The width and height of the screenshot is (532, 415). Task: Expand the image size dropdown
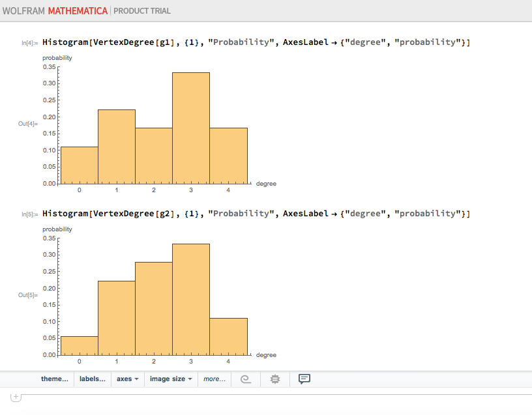(x=171, y=379)
